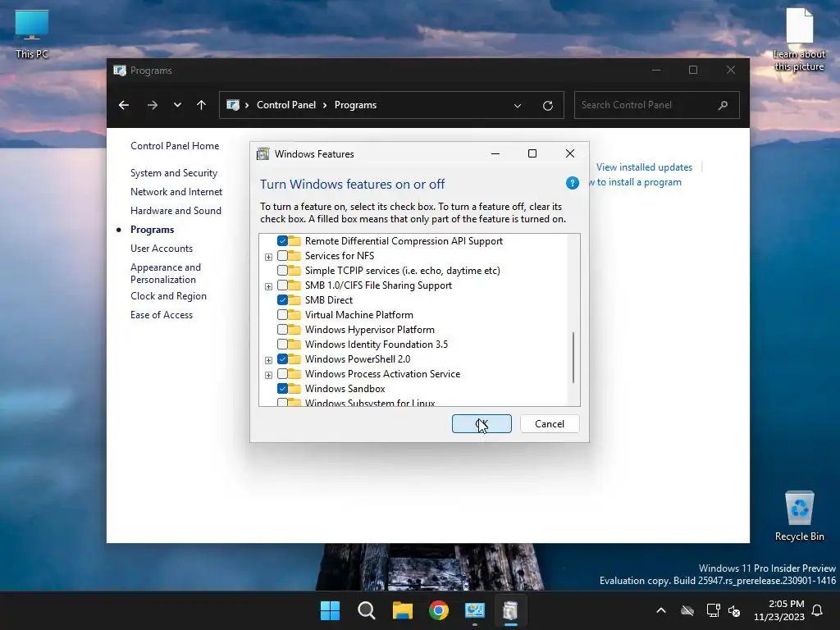
Task: Switch to Control Panel taskbar icon
Action: [x=475, y=610]
